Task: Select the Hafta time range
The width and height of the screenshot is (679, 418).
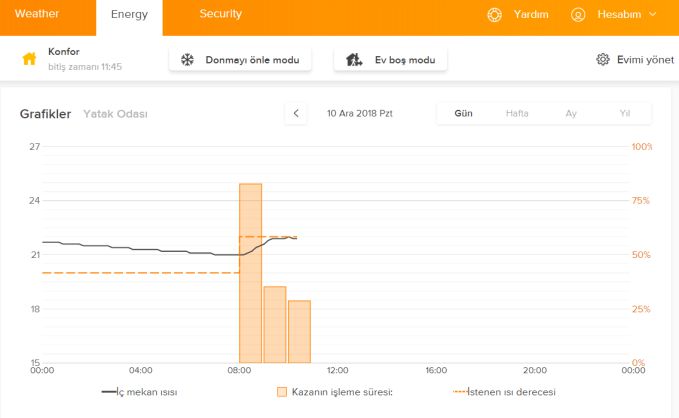Action: 517,113
